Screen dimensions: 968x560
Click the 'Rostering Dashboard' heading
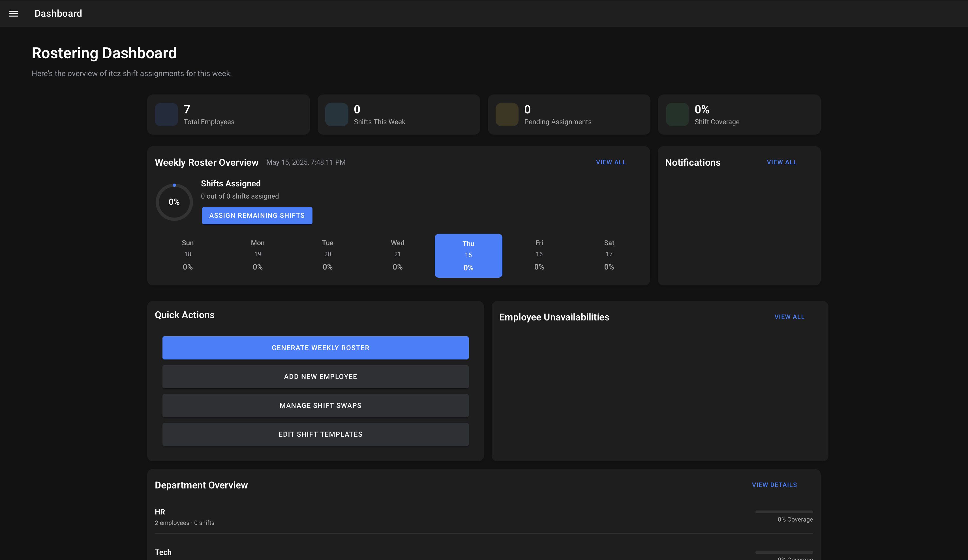click(x=104, y=53)
